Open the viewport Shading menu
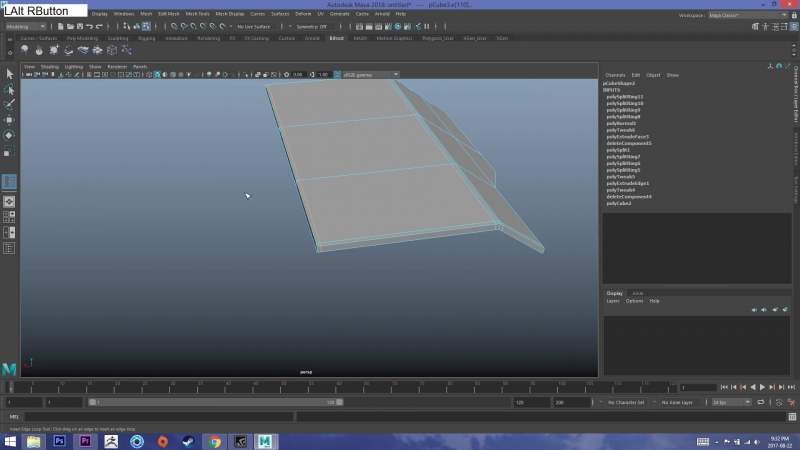The width and height of the screenshot is (800, 450). tap(49, 67)
